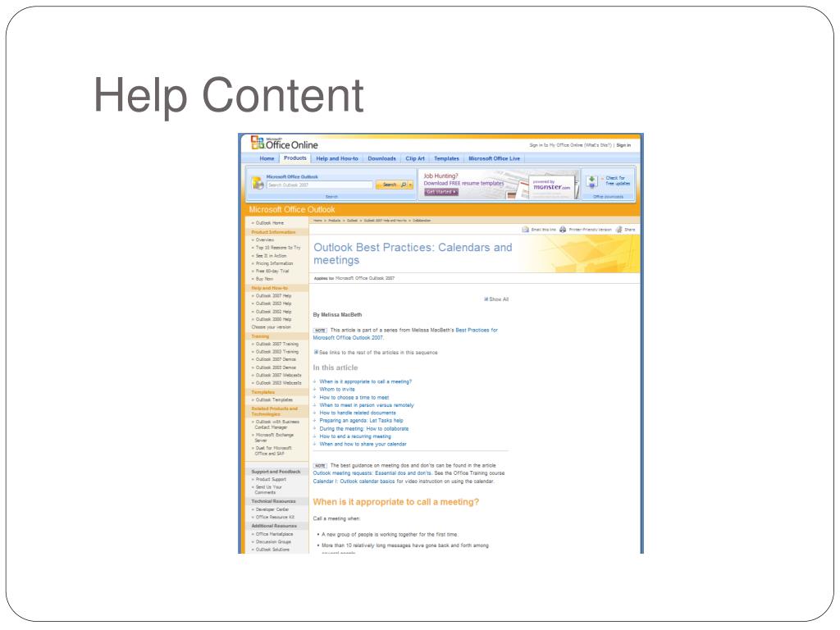The width and height of the screenshot is (840, 630).
Task: Open Outlook 2003 Help sidebar link
Action: click(x=273, y=304)
